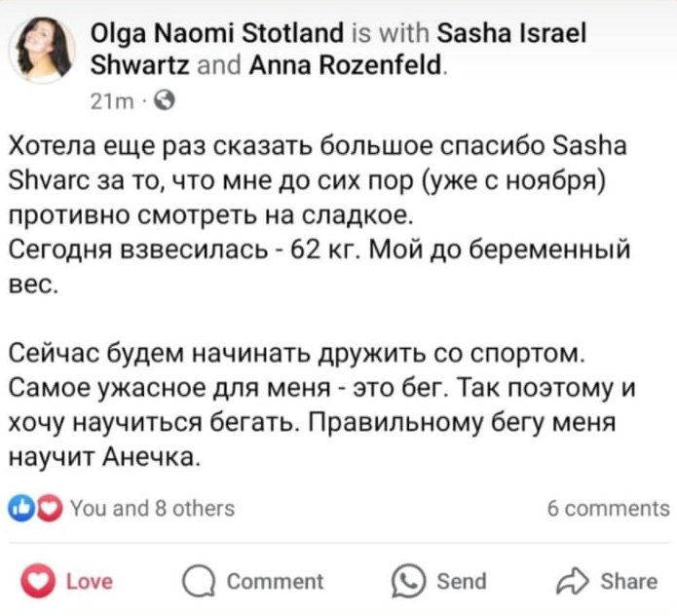Click the Send messenger icon
Image resolution: width=677 pixels, height=616 pixels.
pyautogui.click(x=406, y=582)
